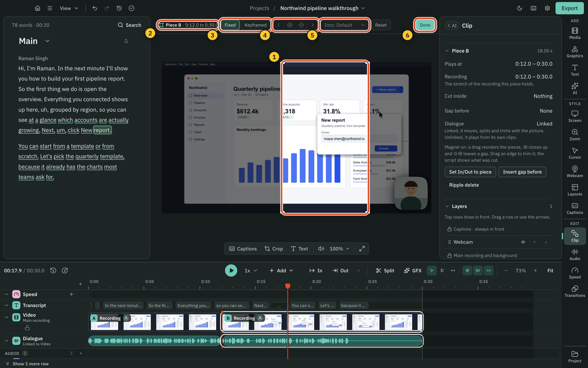
Task: Go to Projects breadcrumb
Action: [259, 8]
